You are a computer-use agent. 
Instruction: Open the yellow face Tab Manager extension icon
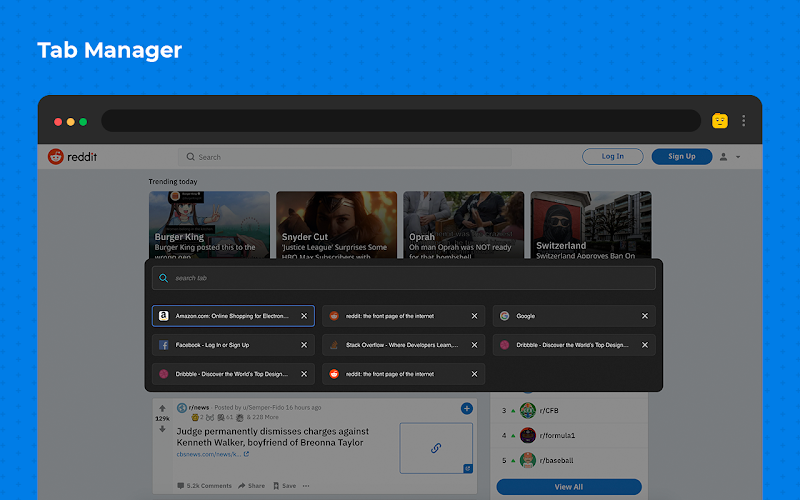(719, 121)
